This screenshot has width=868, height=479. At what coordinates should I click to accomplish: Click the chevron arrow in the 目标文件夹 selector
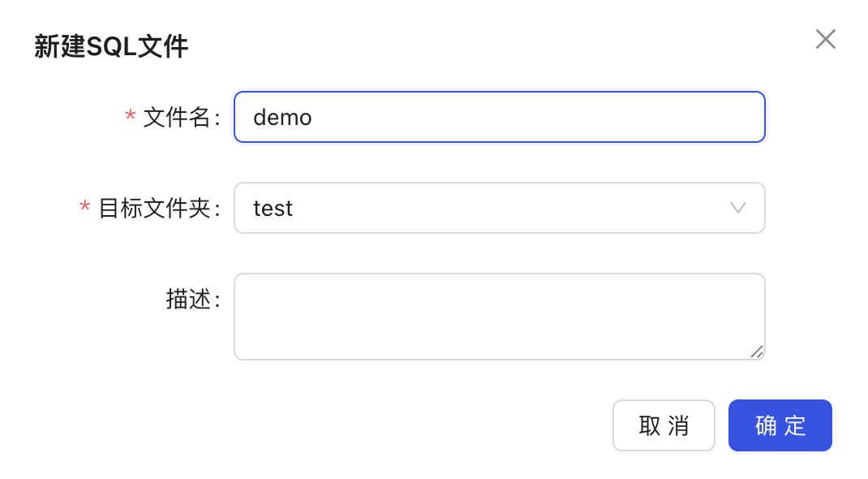pos(738,208)
